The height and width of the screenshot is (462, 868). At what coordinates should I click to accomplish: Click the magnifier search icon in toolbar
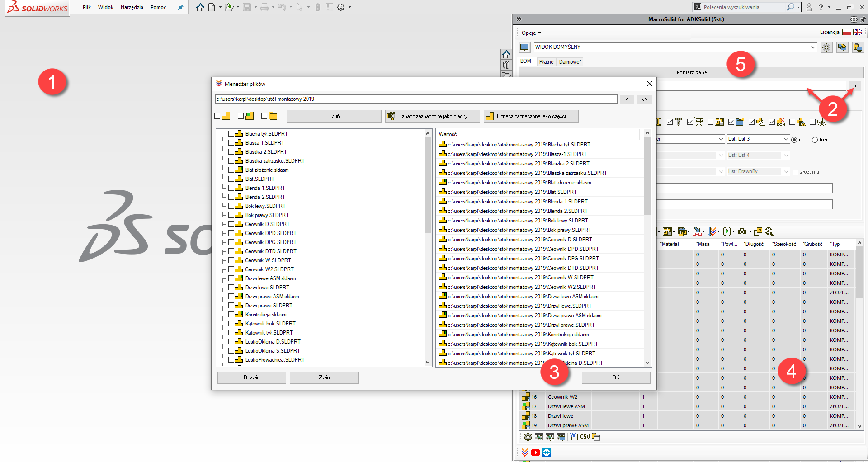(769, 231)
